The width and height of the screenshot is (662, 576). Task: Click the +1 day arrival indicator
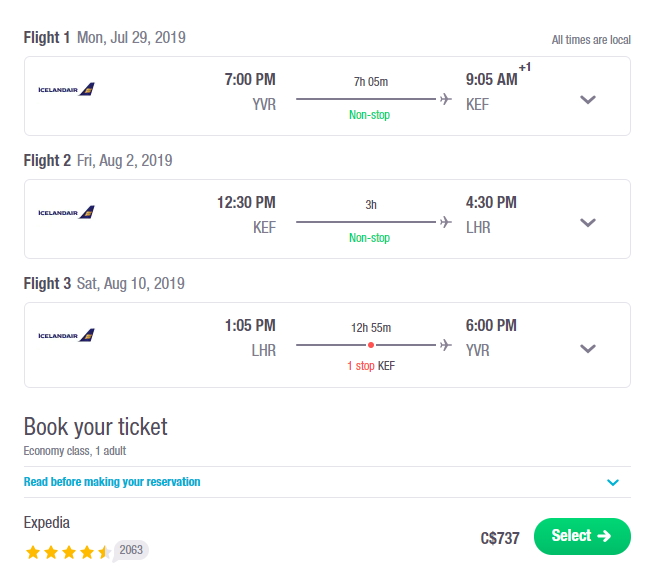[x=525, y=67]
